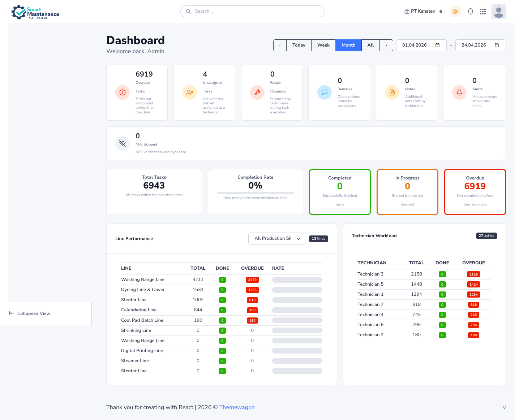Expand the All Production Sites dropdown

(x=277, y=239)
